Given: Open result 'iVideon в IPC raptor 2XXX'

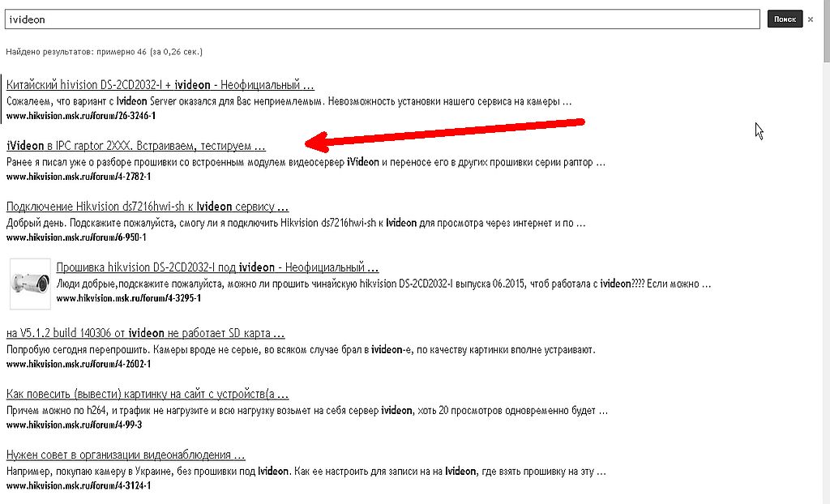Looking at the screenshot, I should [x=136, y=146].
